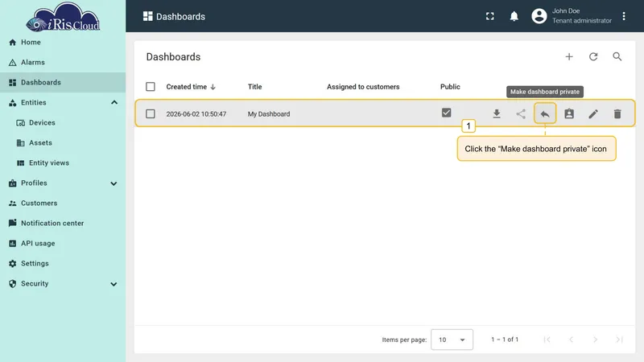Viewport: 644px width, 362px height.
Task: Open dashboards search magnifier
Action: 617,56
